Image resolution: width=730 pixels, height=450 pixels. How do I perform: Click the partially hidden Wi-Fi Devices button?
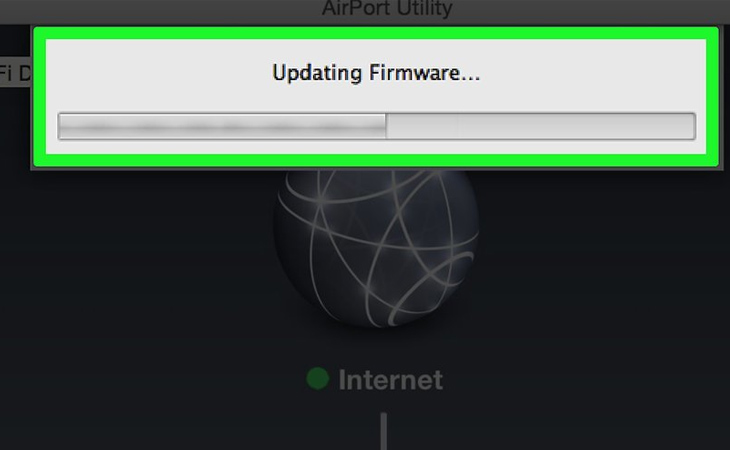coord(15,73)
